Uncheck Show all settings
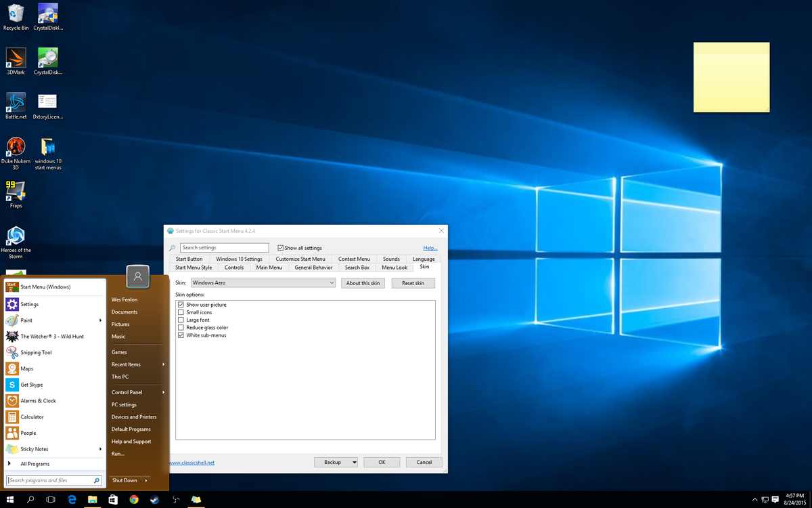The width and height of the screenshot is (812, 508). [x=281, y=247]
